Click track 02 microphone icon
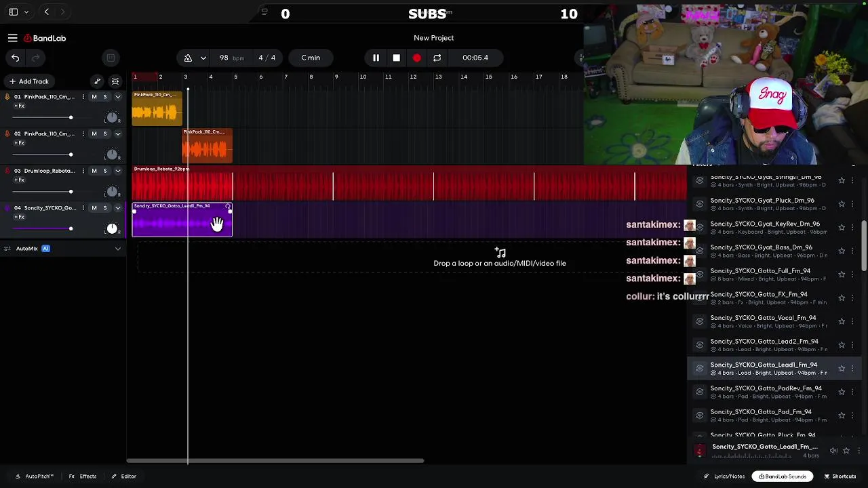This screenshot has width=868, height=488. pos(7,134)
